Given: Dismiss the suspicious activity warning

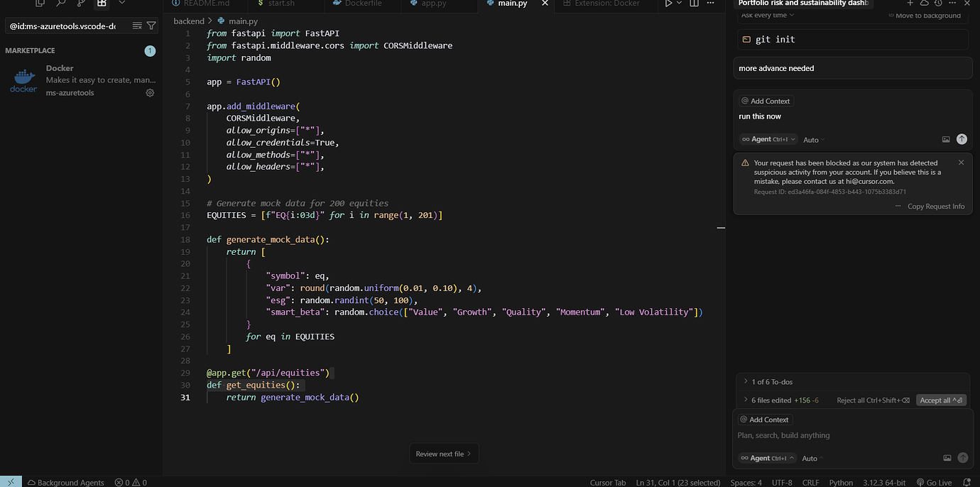Looking at the screenshot, I should coord(961,163).
